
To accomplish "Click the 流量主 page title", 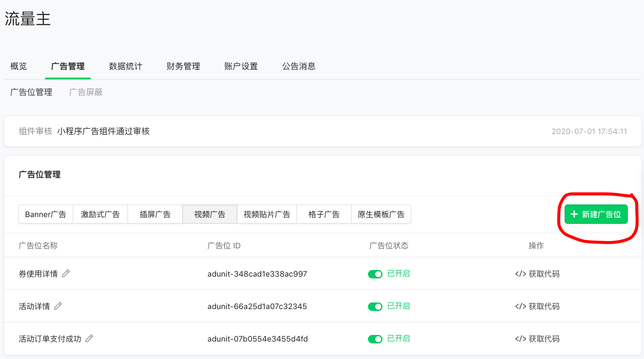I will point(28,19).
